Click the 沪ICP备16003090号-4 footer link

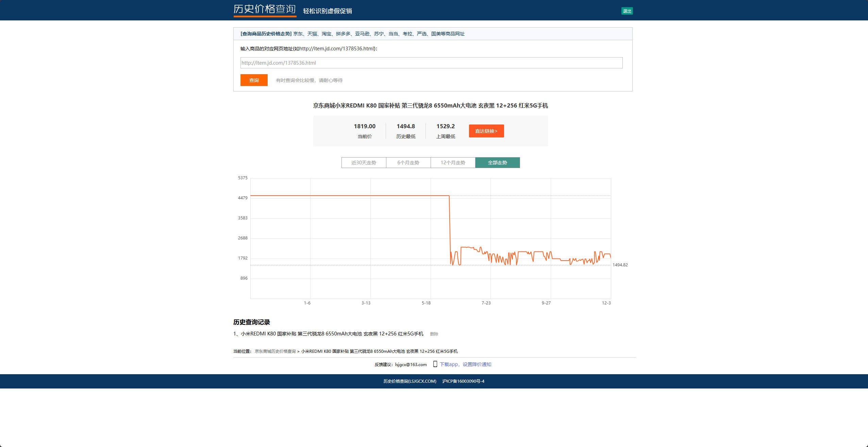coord(463,381)
